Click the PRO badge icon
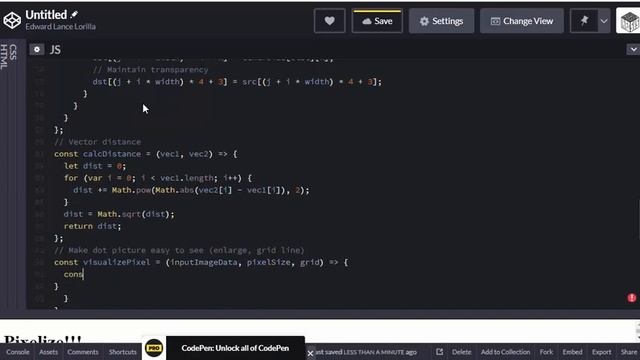The image size is (640, 360). pyautogui.click(x=154, y=348)
